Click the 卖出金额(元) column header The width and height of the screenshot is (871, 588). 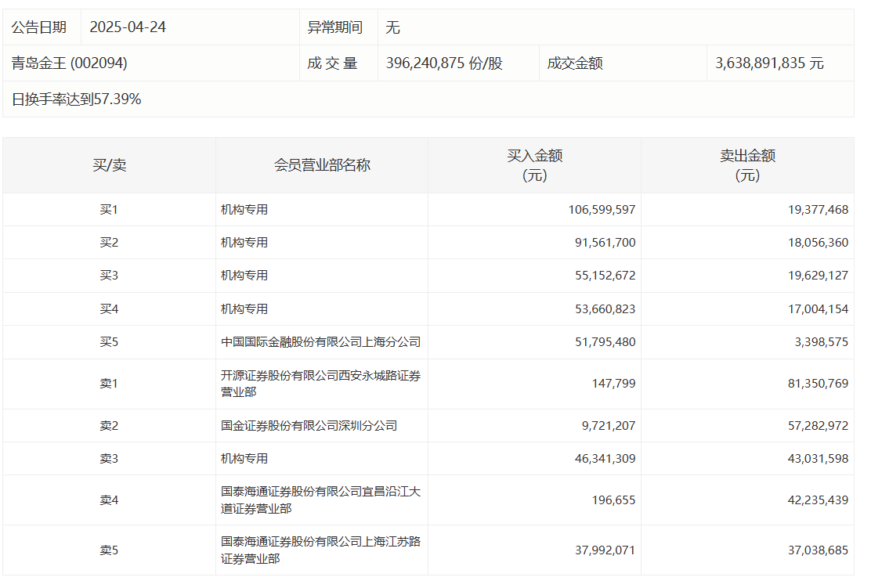tap(748, 165)
